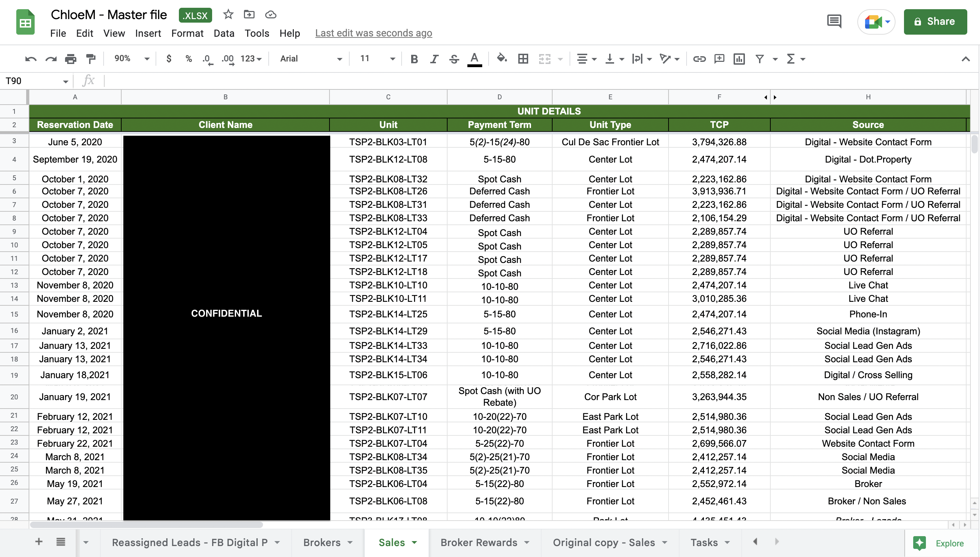Open the borders tool
Viewport: 980px width, 557px height.
[x=523, y=59]
